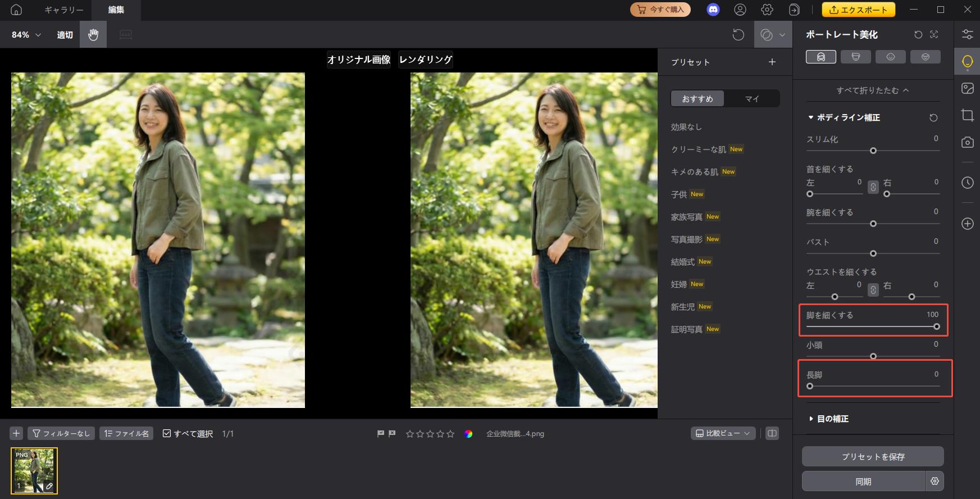Click the first flag icon
Screen dimensions: 980x499
[x=381, y=434]
